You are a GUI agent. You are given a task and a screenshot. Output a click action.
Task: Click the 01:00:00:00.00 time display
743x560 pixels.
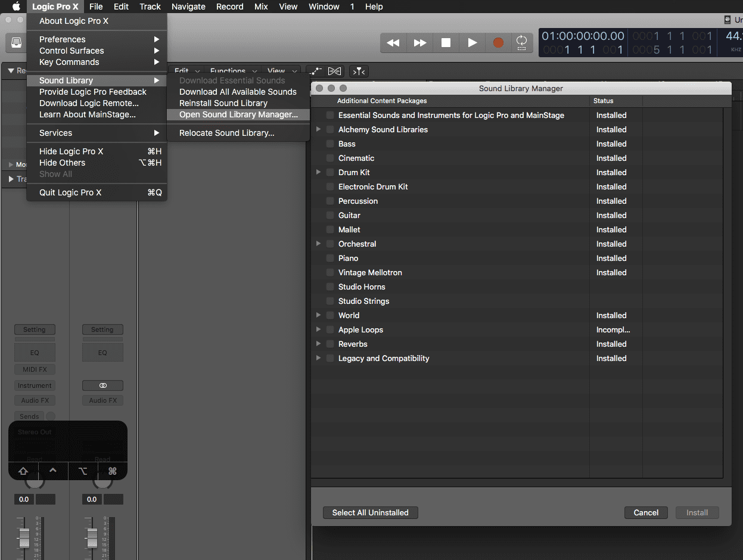[583, 36]
